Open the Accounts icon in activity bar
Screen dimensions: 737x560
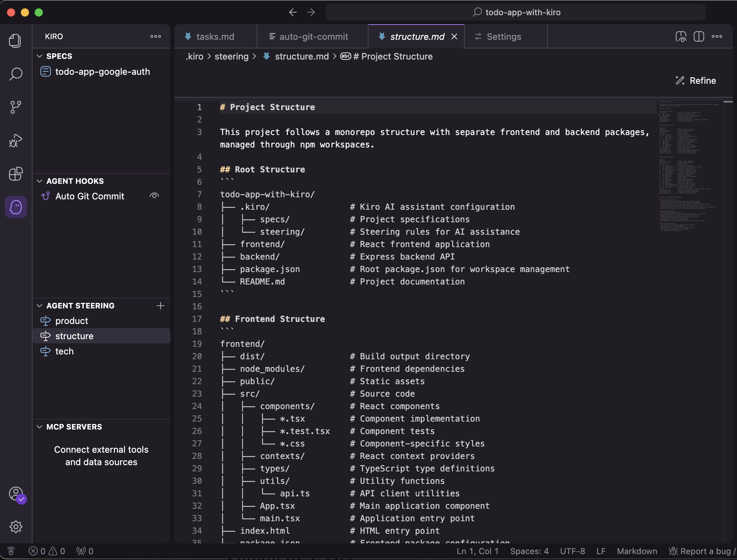[x=16, y=494]
